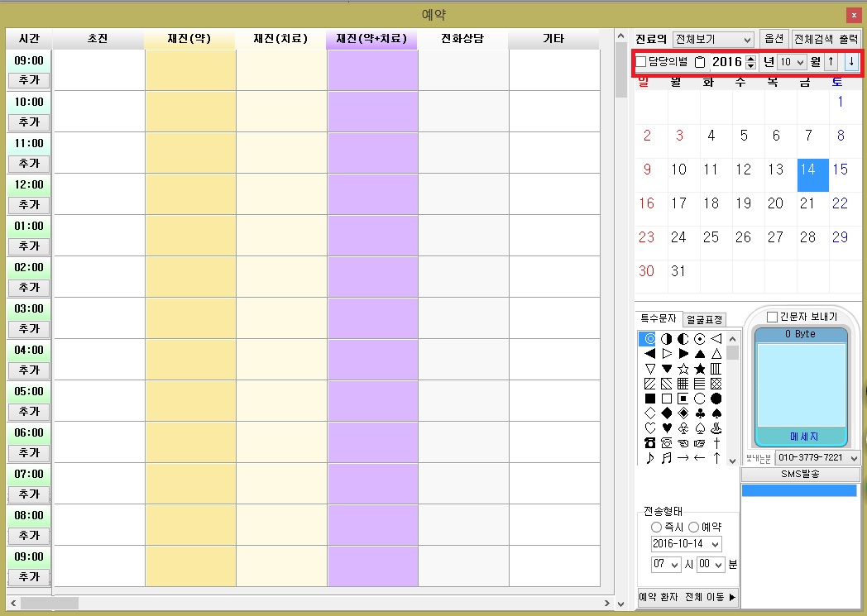Select October 21 on the calendar
This screenshot has width=867, height=616.
(x=807, y=203)
